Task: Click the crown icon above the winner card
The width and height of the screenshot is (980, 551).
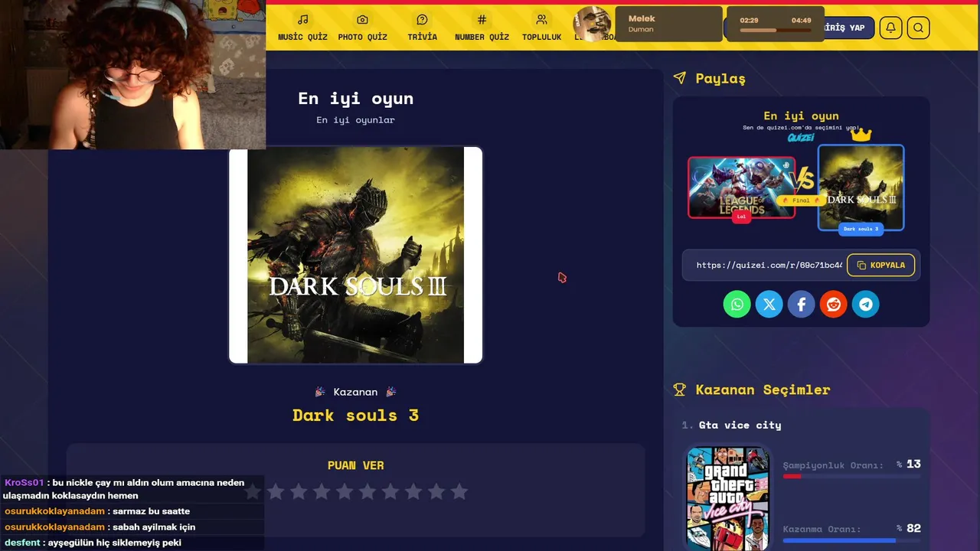Action: (x=861, y=135)
